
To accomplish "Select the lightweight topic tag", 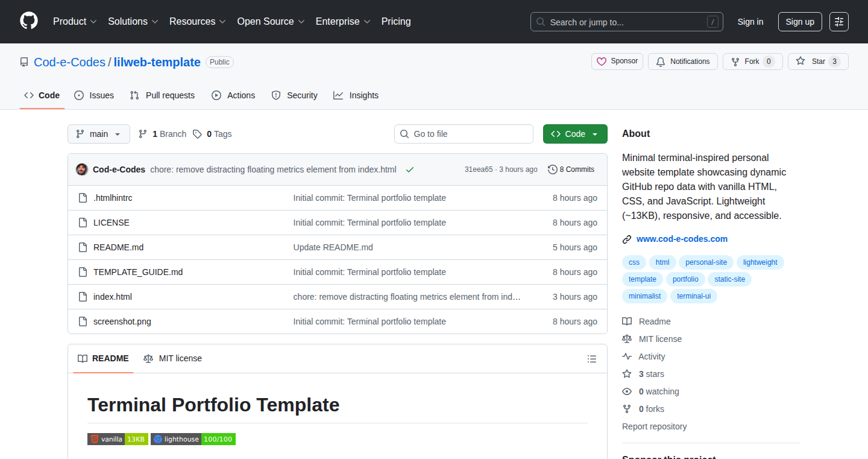I will pos(760,262).
